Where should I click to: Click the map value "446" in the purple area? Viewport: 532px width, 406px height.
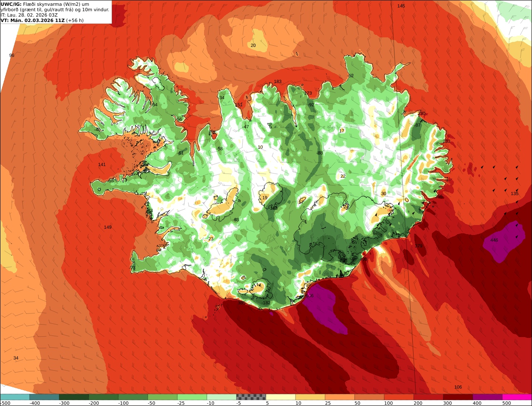tap(494, 240)
